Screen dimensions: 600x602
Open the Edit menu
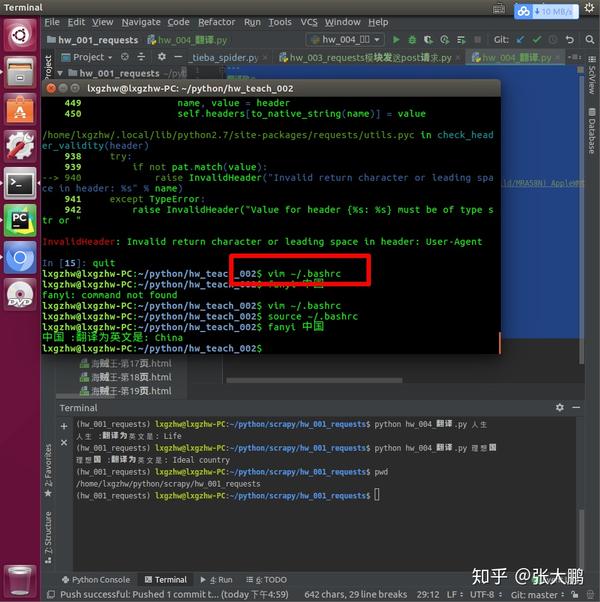[x=76, y=22]
